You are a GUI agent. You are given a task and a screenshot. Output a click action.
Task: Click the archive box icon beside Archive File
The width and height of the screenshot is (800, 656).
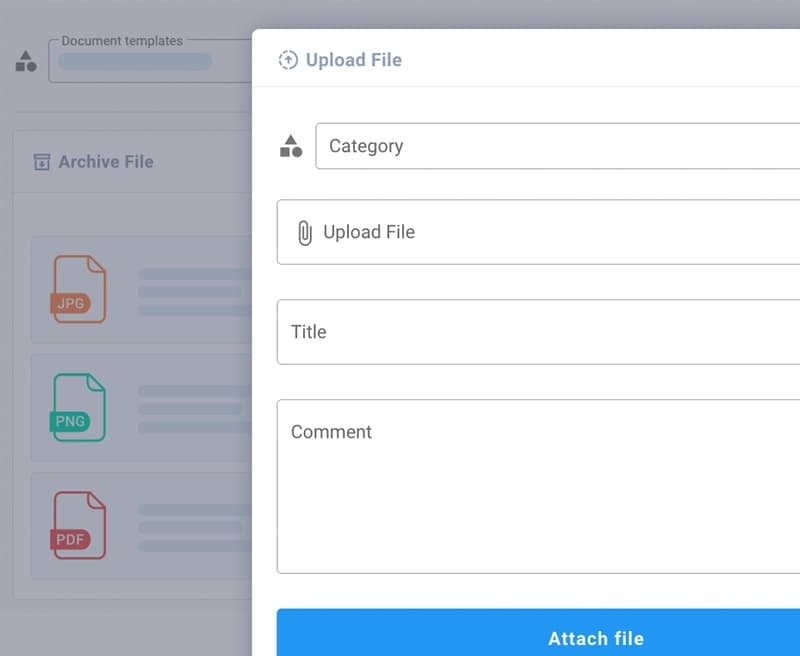point(42,162)
